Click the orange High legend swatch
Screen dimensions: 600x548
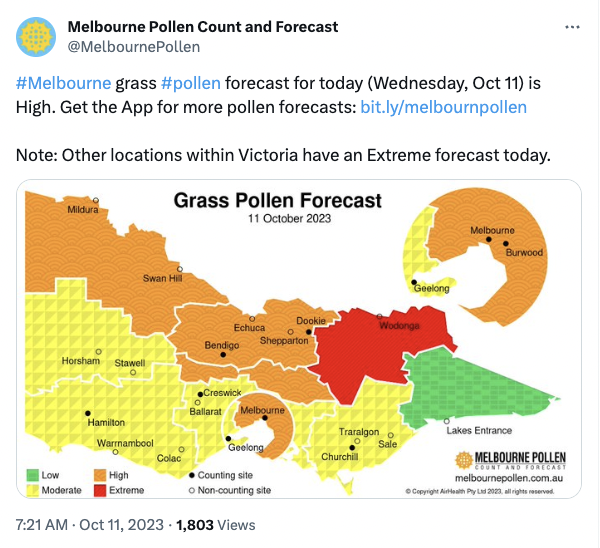[100, 475]
